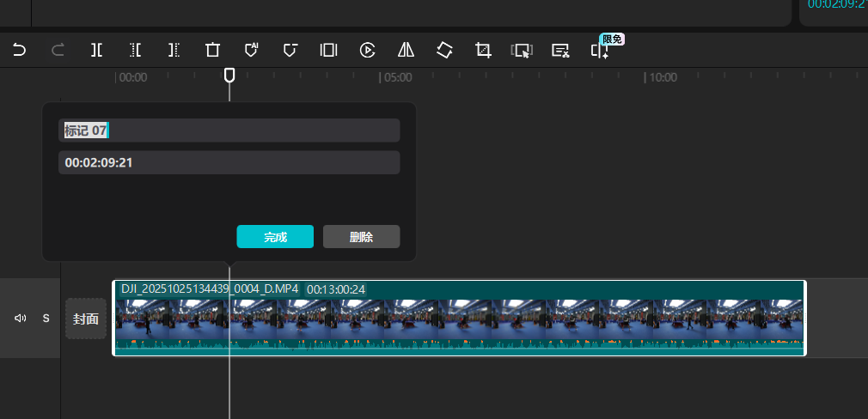This screenshot has width=868, height=419.
Task: Mute the track with the speaker icon
Action: 20,319
